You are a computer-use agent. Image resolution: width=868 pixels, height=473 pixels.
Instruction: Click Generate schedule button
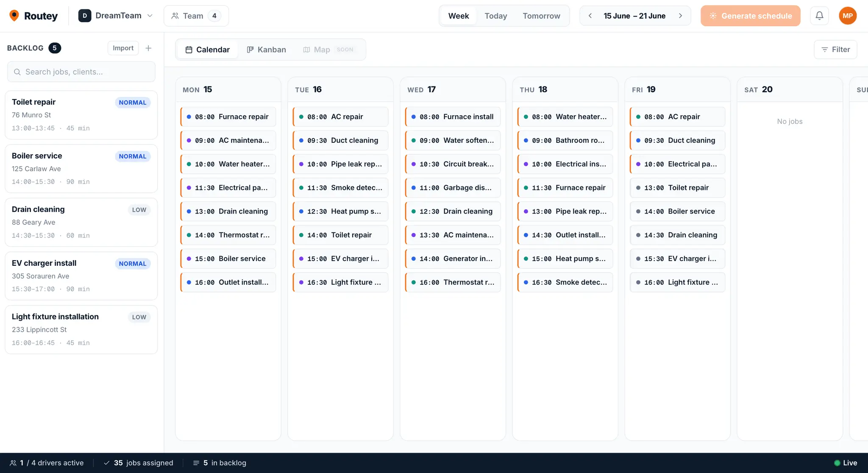tap(750, 16)
